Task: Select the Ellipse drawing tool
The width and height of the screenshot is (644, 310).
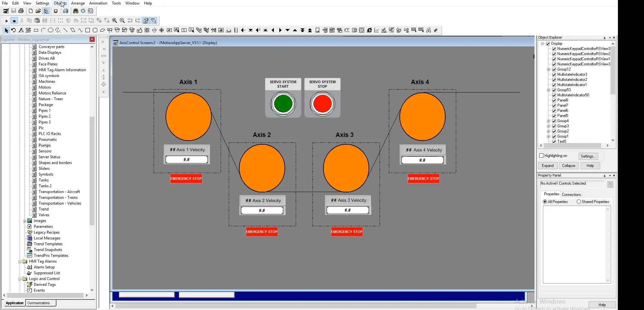Action: tap(51, 30)
